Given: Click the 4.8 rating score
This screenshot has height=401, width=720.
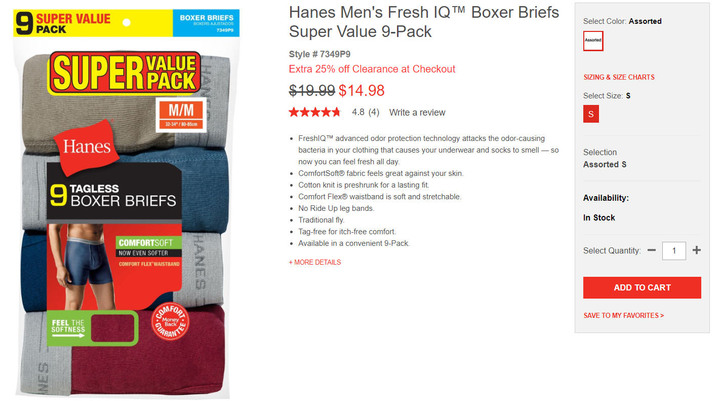Looking at the screenshot, I should pyautogui.click(x=358, y=113).
